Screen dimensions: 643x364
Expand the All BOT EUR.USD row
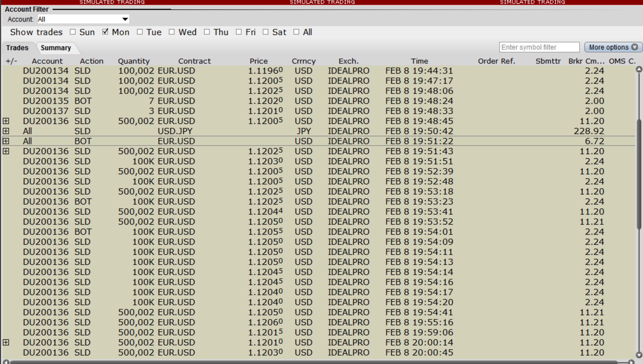tap(6, 141)
